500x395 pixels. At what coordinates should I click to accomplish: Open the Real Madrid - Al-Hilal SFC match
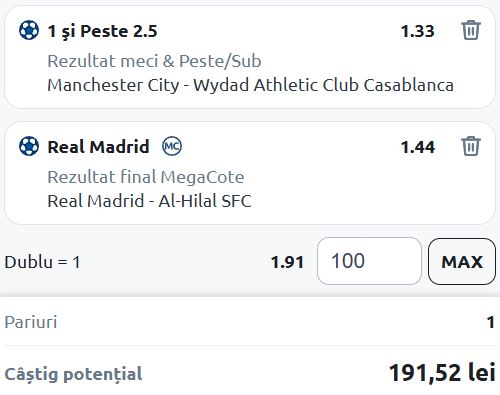point(149,201)
